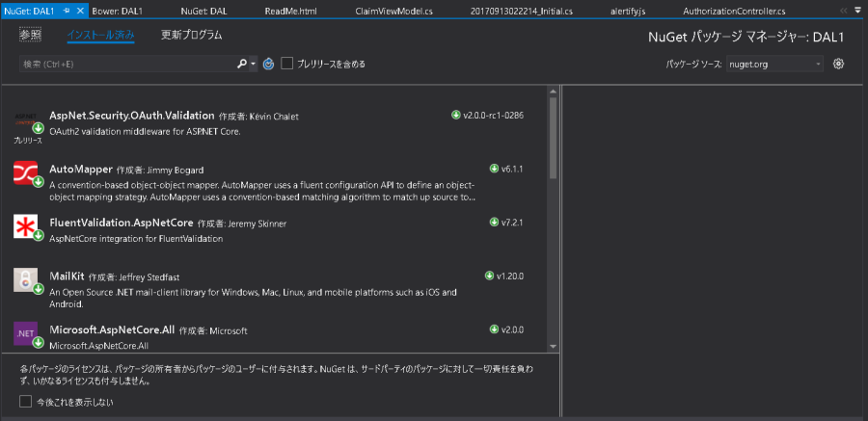Viewport: 868px width, 421px height.
Task: Click the v6.1.1 version text
Action: pos(512,169)
